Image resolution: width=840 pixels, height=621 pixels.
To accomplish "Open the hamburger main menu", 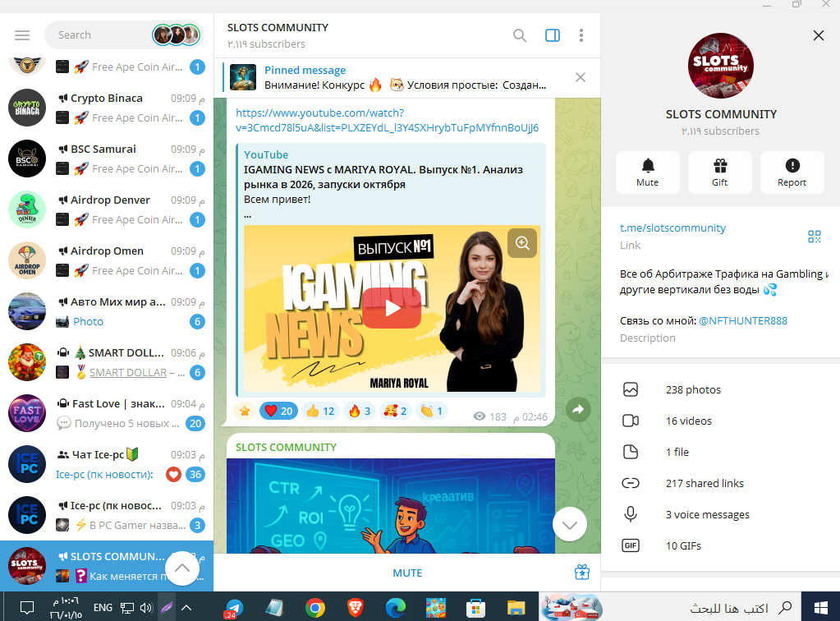I will click(22, 35).
